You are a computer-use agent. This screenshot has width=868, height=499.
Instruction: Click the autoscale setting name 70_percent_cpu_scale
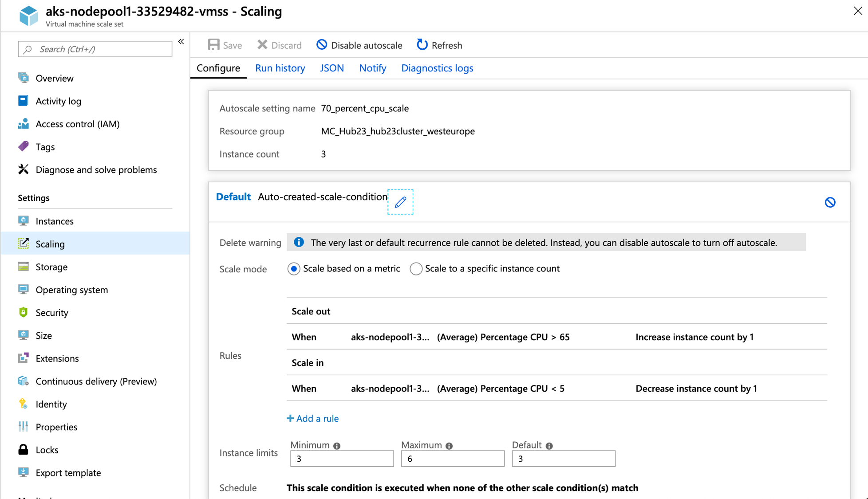[x=365, y=108]
